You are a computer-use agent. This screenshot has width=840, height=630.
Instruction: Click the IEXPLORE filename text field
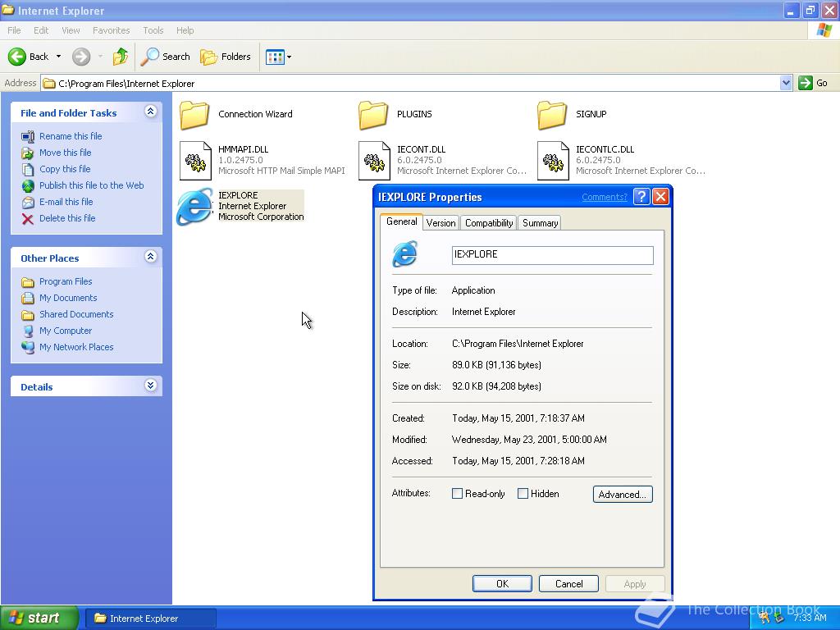pos(552,255)
